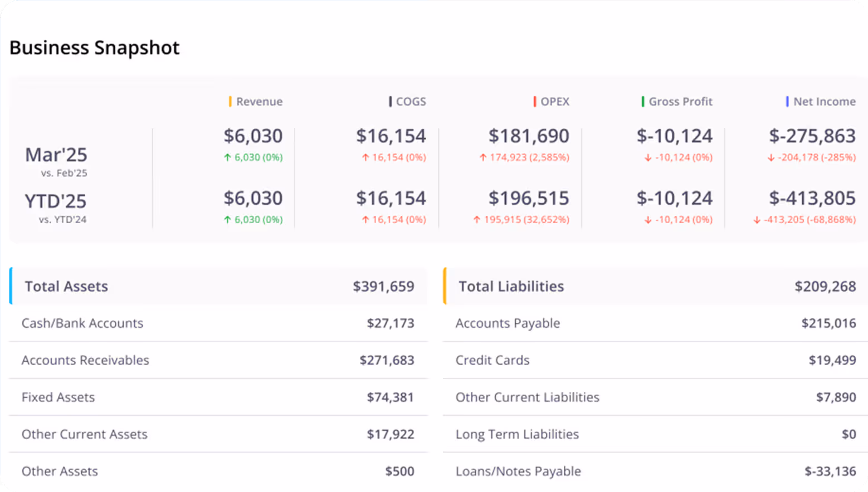Click the red OPEX legend marker
Viewport: 868px width, 492px height.
point(534,101)
